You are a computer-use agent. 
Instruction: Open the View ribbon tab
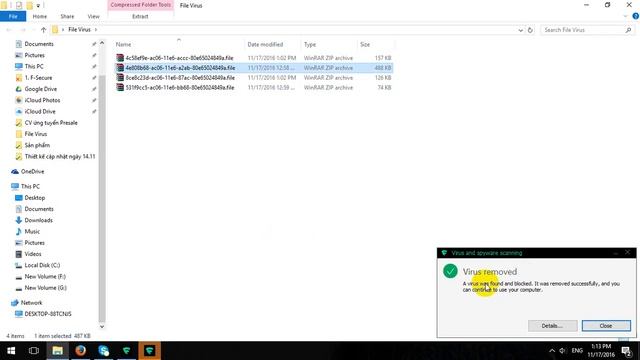click(93, 16)
